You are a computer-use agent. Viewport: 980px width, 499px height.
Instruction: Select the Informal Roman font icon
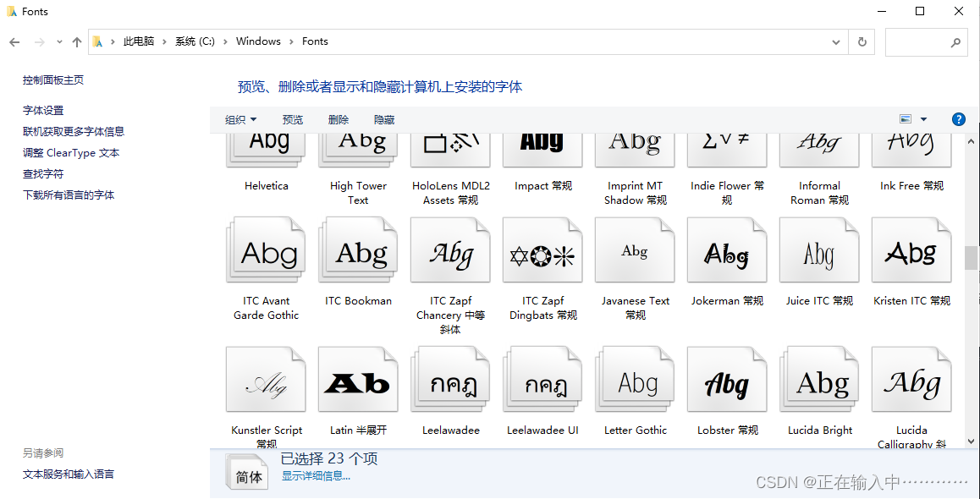(819, 151)
